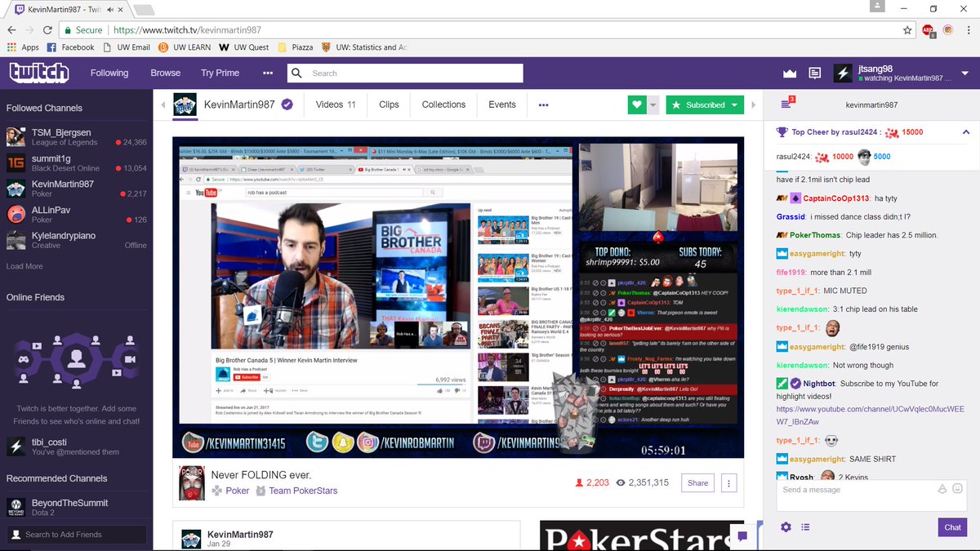980x551 pixels.
Task: Open the Bits cheer icon in chat input
Action: pyautogui.click(x=942, y=489)
